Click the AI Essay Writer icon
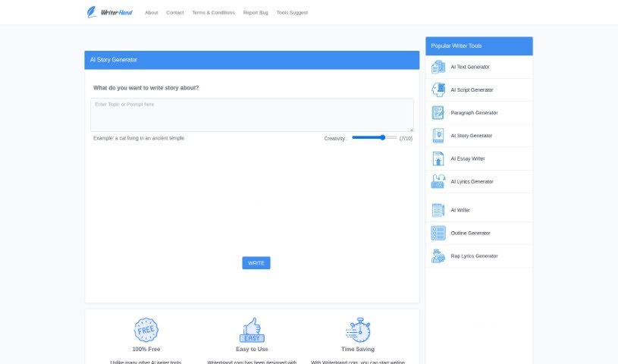618x364 pixels. pos(438,158)
